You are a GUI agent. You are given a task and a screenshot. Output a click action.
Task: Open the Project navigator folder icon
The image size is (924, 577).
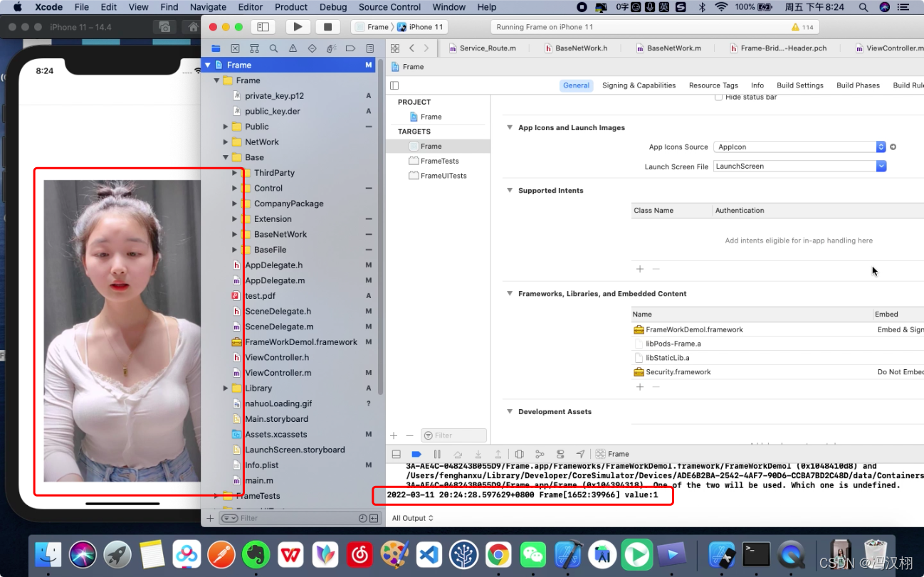pos(216,48)
